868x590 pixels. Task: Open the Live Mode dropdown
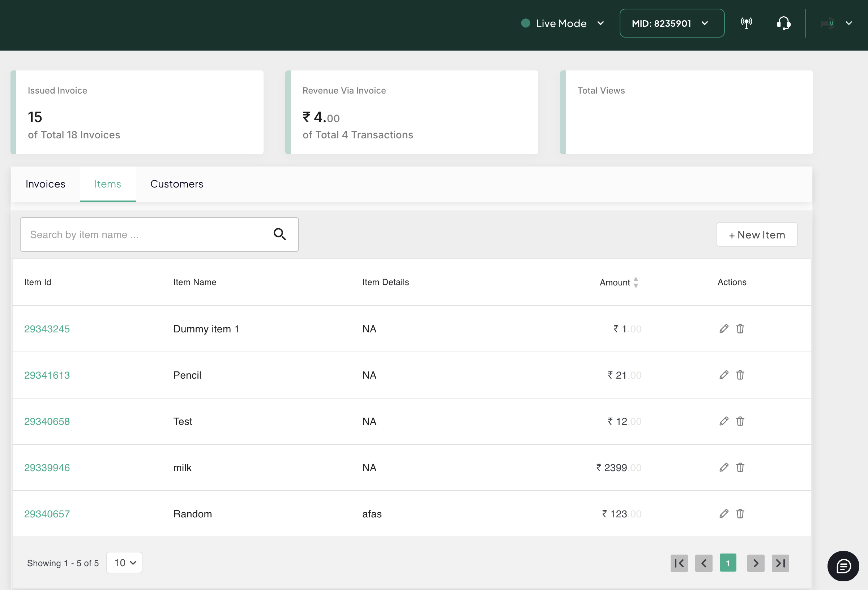pyautogui.click(x=563, y=23)
